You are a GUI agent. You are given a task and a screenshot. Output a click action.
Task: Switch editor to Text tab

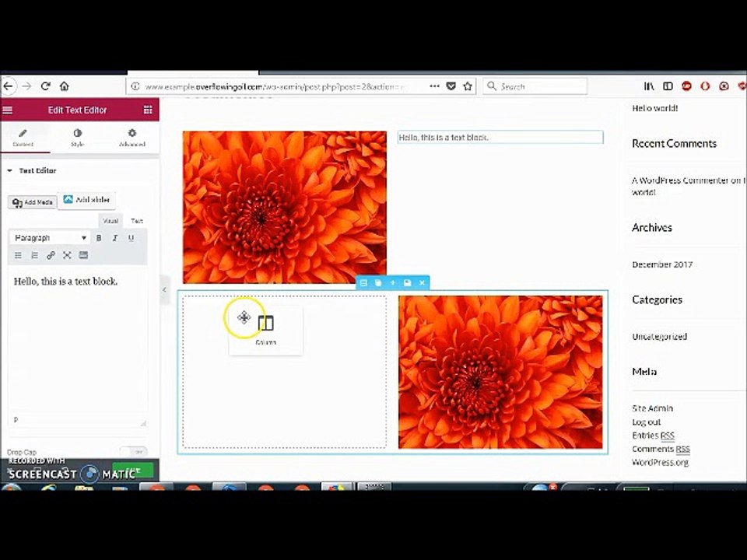[x=137, y=221]
